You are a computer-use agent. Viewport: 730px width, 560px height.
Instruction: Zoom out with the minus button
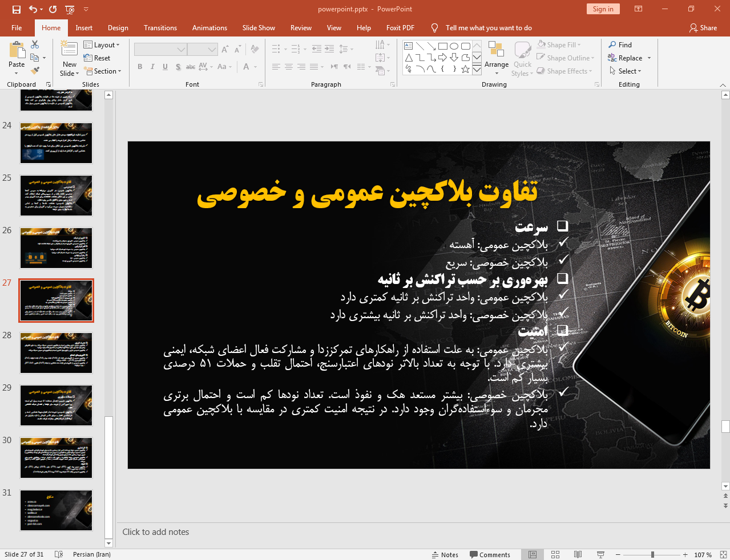(618, 554)
